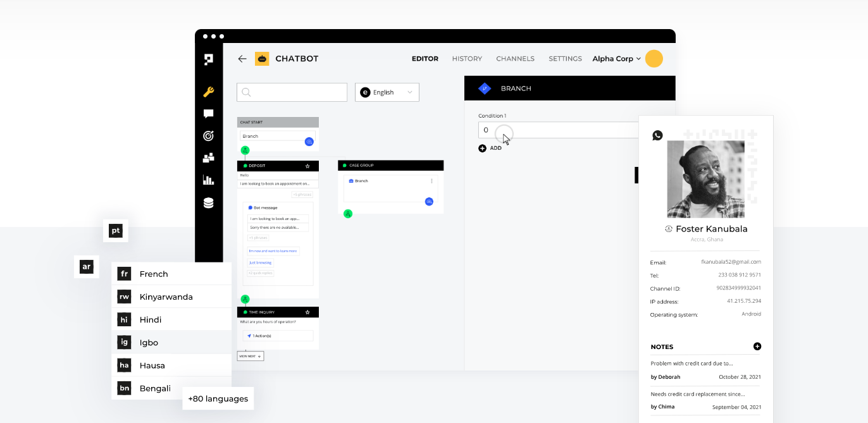The height and width of the screenshot is (423, 868).
Task: Open the CHANNELS tab
Action: [x=515, y=58]
